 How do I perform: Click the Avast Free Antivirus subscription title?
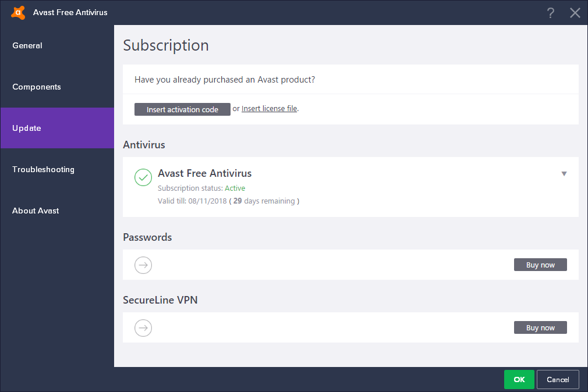click(x=205, y=173)
